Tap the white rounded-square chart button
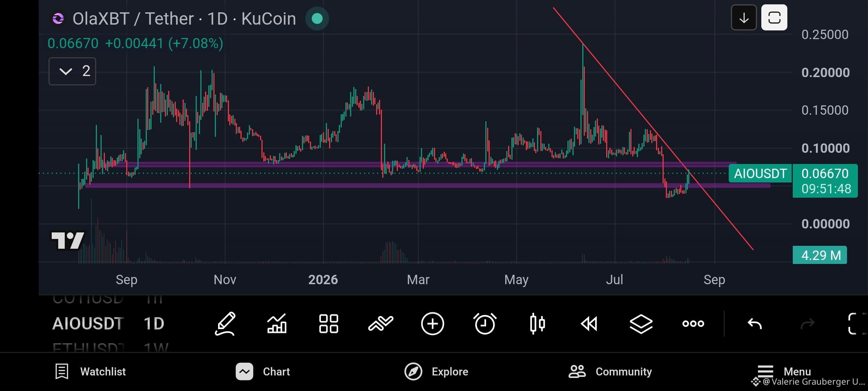Viewport: 868px width, 391px height. (774, 17)
